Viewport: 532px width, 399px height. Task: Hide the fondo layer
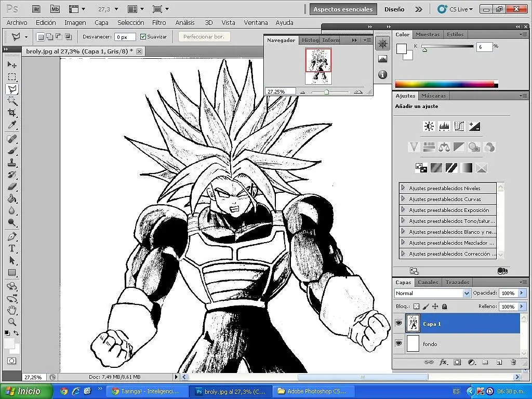pos(398,344)
